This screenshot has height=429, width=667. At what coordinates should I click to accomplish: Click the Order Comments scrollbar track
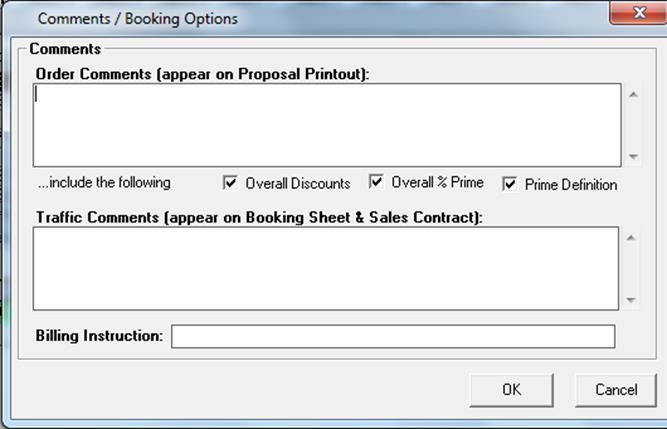point(631,125)
